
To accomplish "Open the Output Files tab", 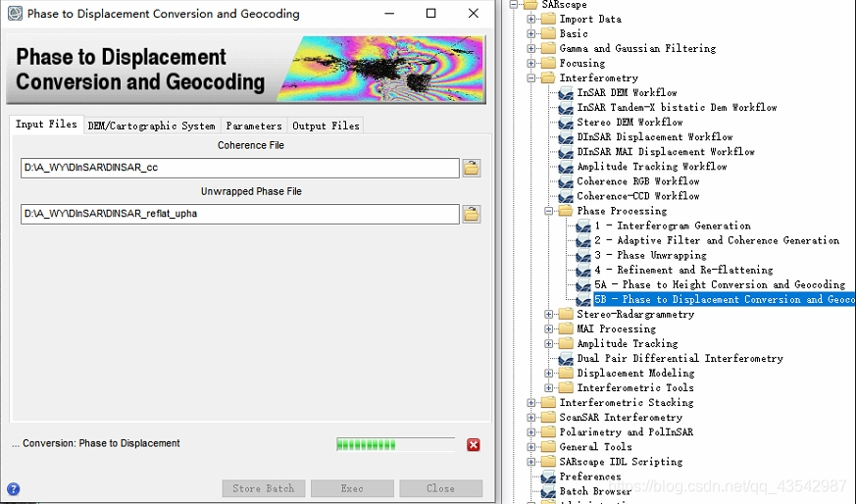I will coord(326,126).
